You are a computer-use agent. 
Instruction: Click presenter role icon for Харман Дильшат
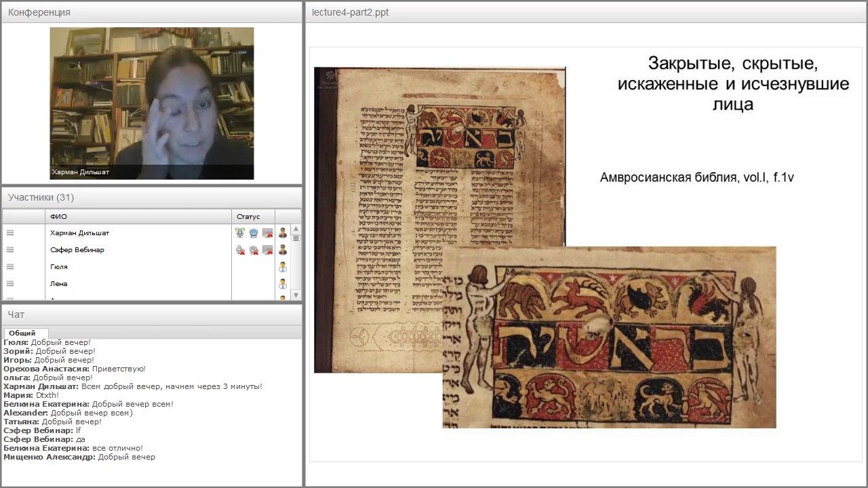click(283, 232)
